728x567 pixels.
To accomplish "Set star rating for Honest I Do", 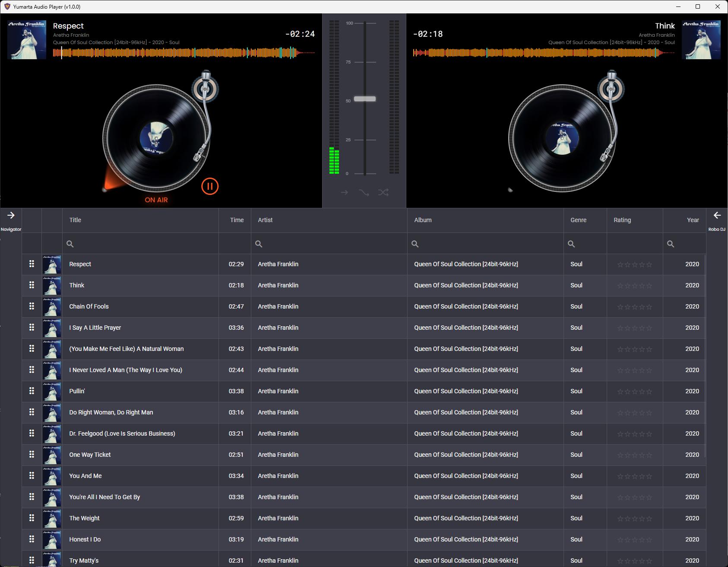I will click(635, 540).
